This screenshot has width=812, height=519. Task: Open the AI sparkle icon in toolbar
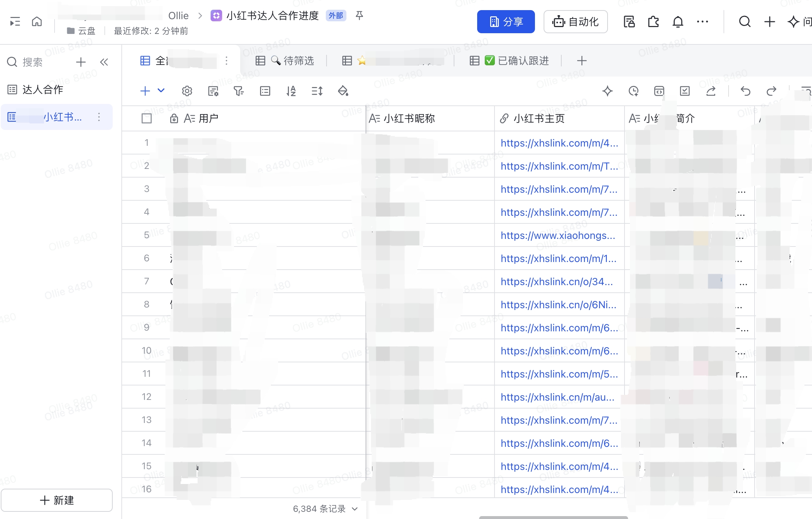click(608, 91)
